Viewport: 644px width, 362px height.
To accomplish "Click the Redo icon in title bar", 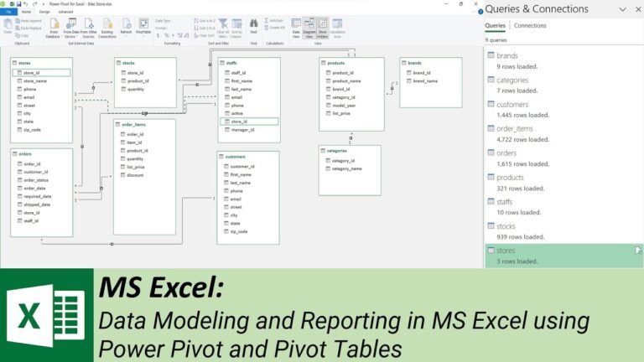I will [34, 4].
